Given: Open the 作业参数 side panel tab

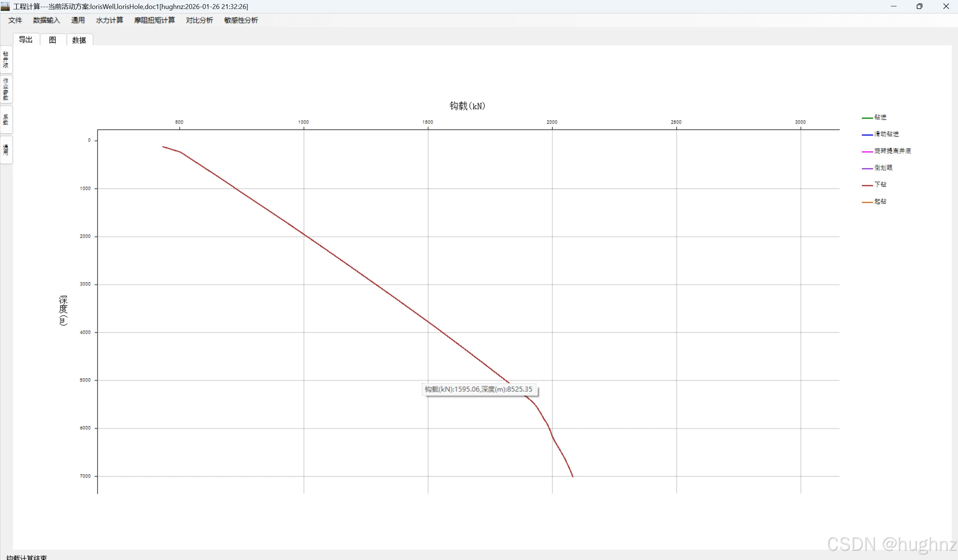Looking at the screenshot, I should 6,89.
